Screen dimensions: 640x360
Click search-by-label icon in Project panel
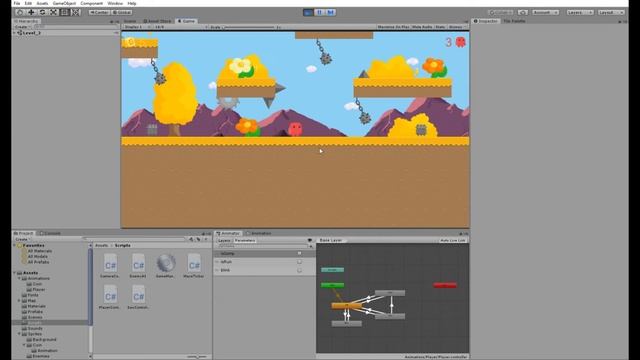tap(198, 239)
